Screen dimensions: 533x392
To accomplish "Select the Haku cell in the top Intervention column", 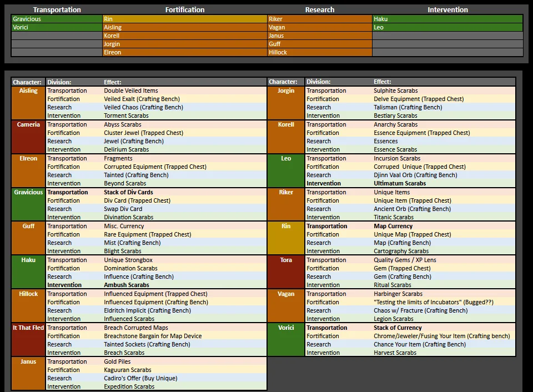I will pos(447,19).
